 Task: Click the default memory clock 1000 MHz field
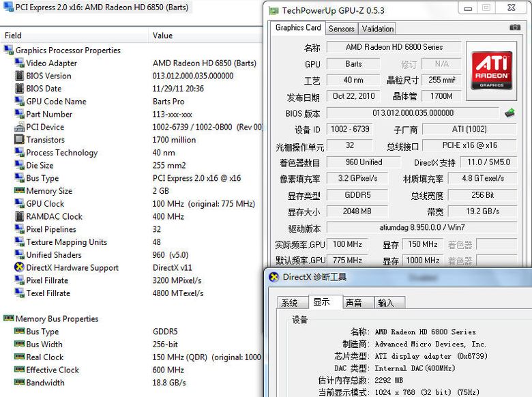(x=422, y=261)
